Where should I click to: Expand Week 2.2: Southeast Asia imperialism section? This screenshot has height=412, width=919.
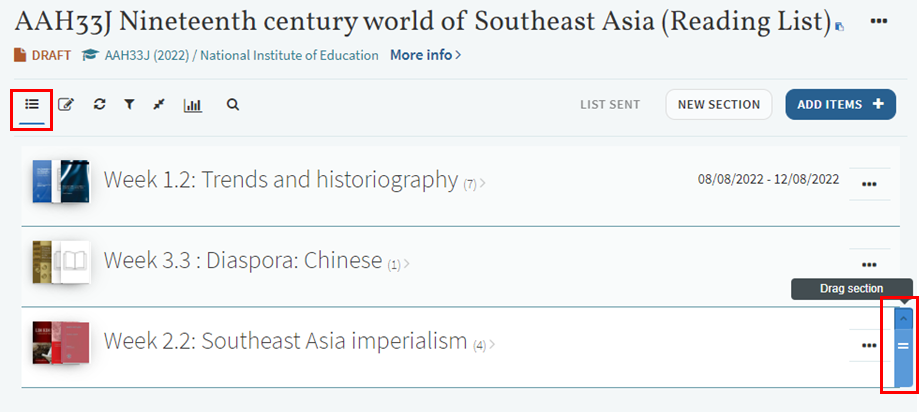pyautogui.click(x=285, y=342)
